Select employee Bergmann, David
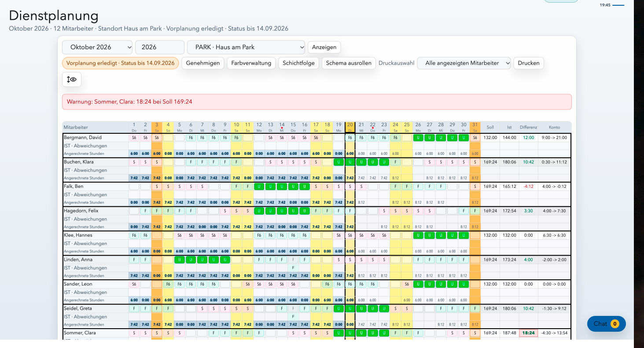This screenshot has width=644, height=348. (83, 138)
